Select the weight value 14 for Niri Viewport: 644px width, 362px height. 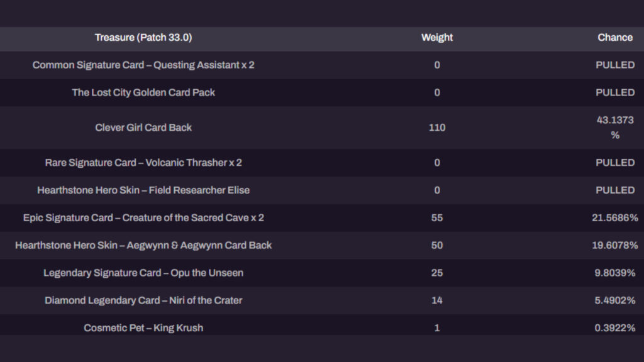point(437,300)
